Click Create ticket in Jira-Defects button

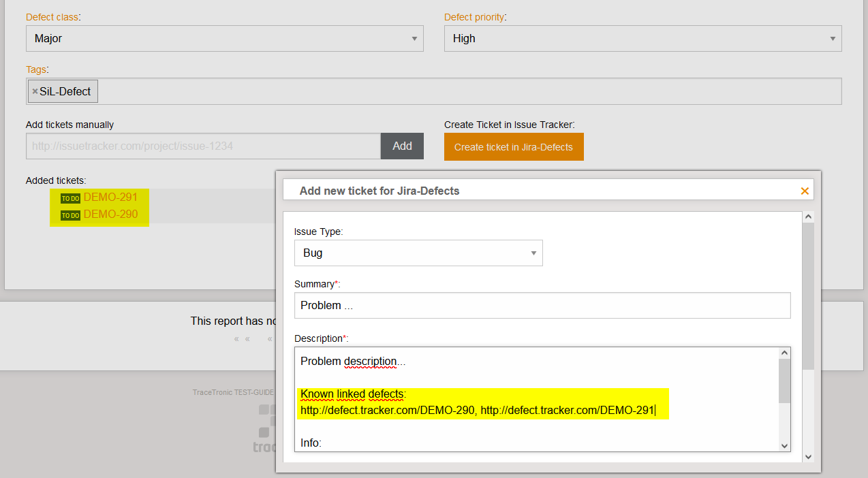coord(513,147)
